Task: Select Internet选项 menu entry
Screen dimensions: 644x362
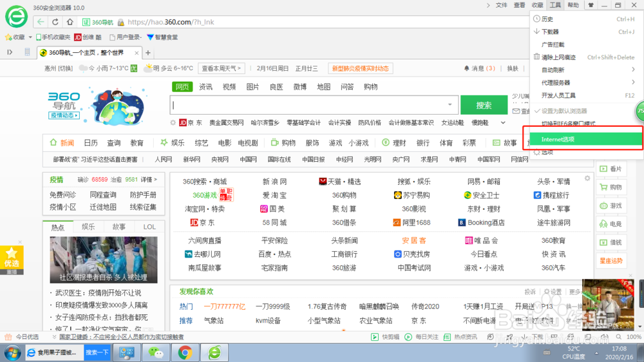Action: click(586, 139)
